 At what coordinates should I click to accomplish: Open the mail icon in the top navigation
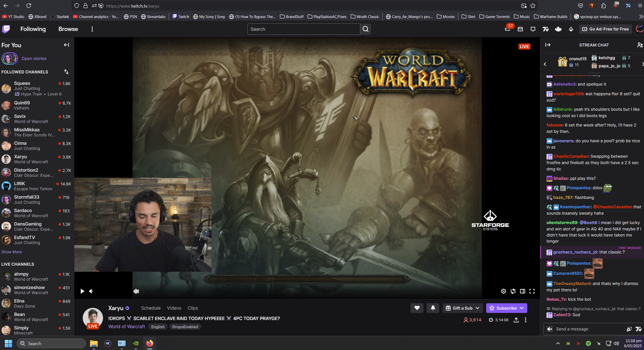point(520,29)
